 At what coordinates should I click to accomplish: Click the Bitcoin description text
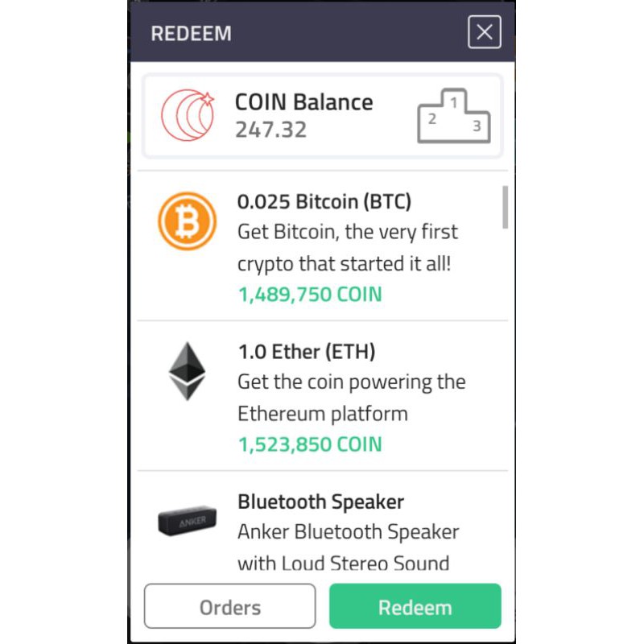(348, 248)
